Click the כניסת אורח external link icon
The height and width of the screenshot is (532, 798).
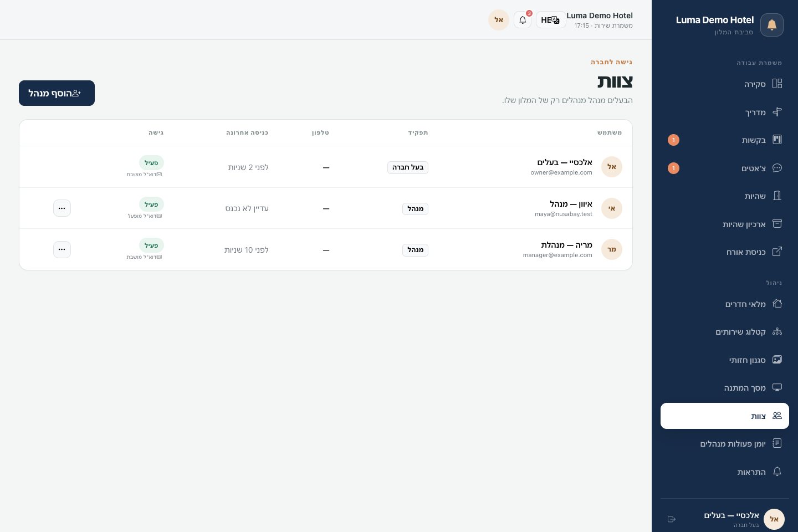pyautogui.click(x=777, y=252)
